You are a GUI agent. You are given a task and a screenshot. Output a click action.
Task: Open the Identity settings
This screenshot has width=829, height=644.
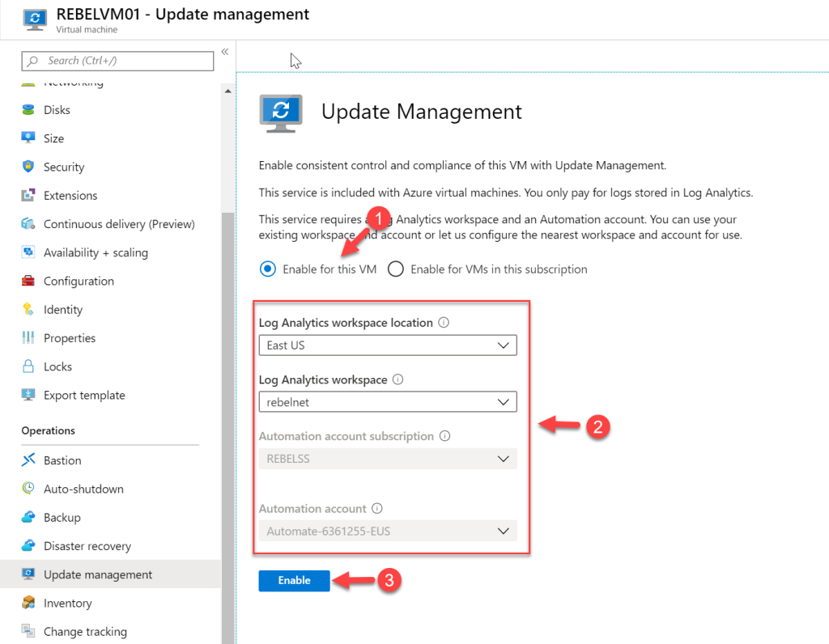[x=61, y=309]
